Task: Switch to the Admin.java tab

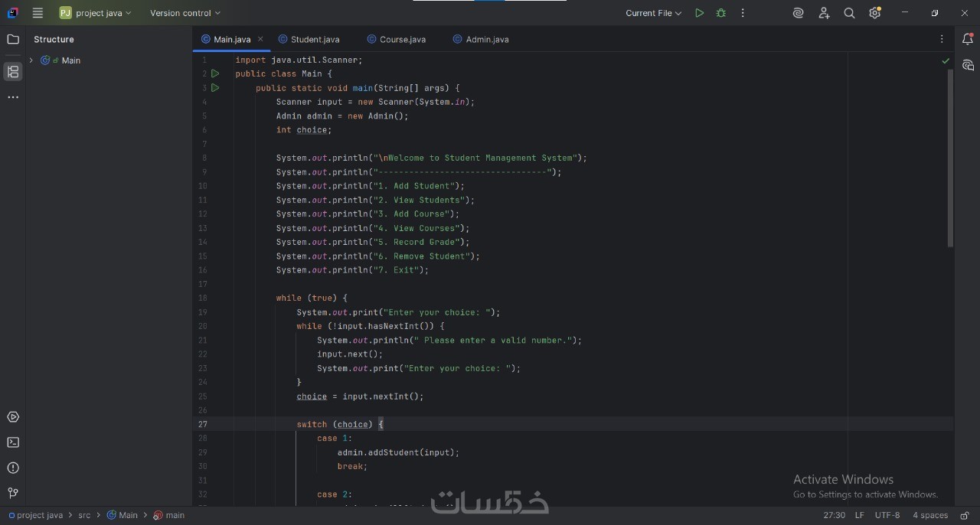Action: (x=480, y=39)
